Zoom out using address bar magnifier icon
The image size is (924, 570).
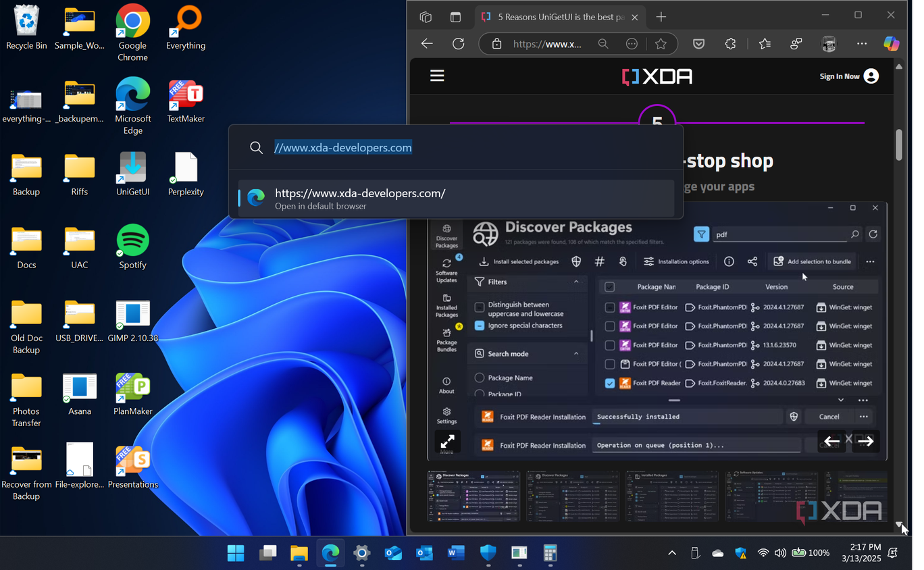pos(603,44)
